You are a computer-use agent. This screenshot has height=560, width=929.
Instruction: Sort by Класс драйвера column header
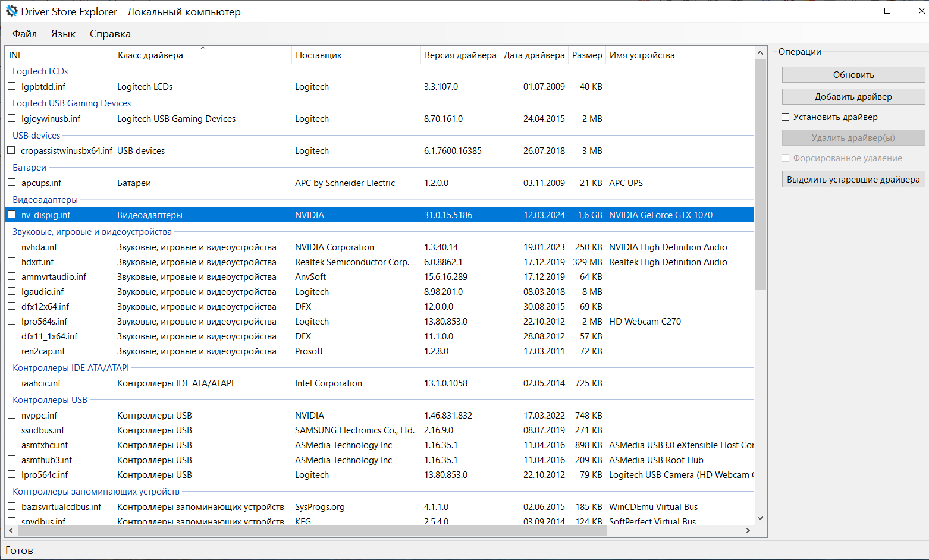203,55
